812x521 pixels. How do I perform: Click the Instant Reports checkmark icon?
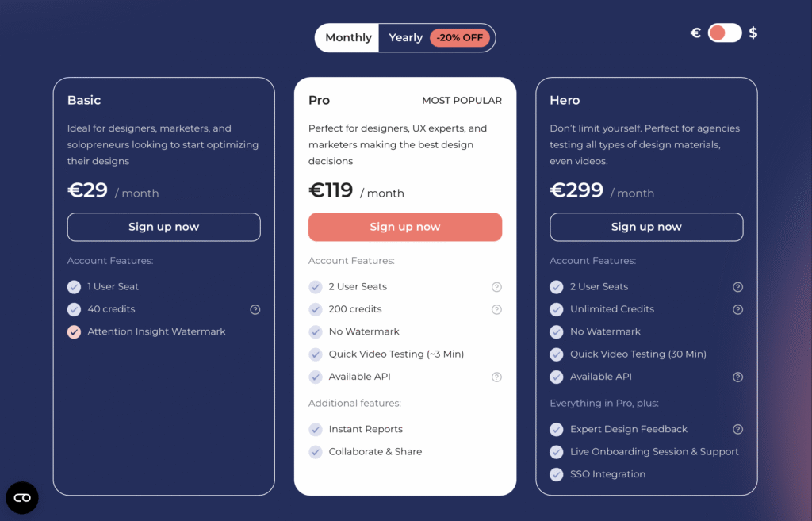coord(315,430)
